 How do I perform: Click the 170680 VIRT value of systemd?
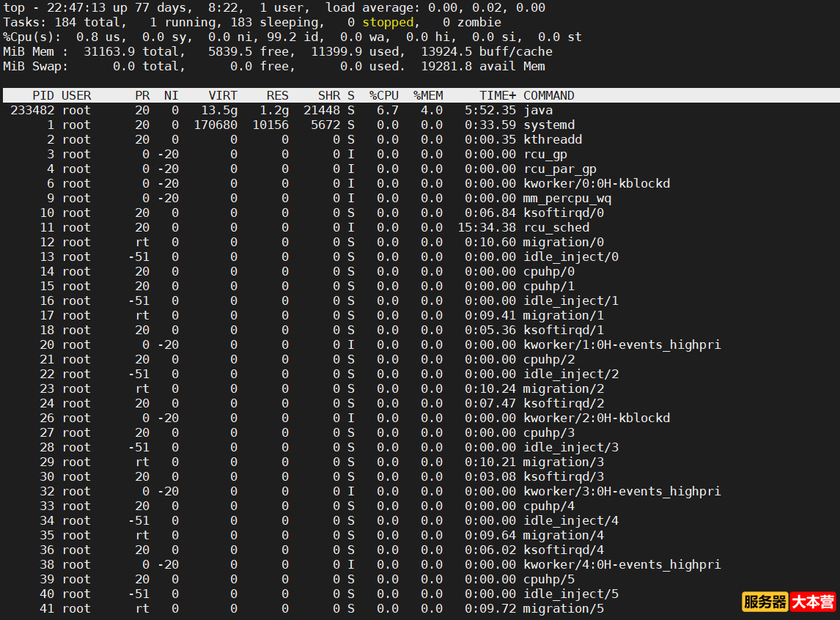click(215, 125)
